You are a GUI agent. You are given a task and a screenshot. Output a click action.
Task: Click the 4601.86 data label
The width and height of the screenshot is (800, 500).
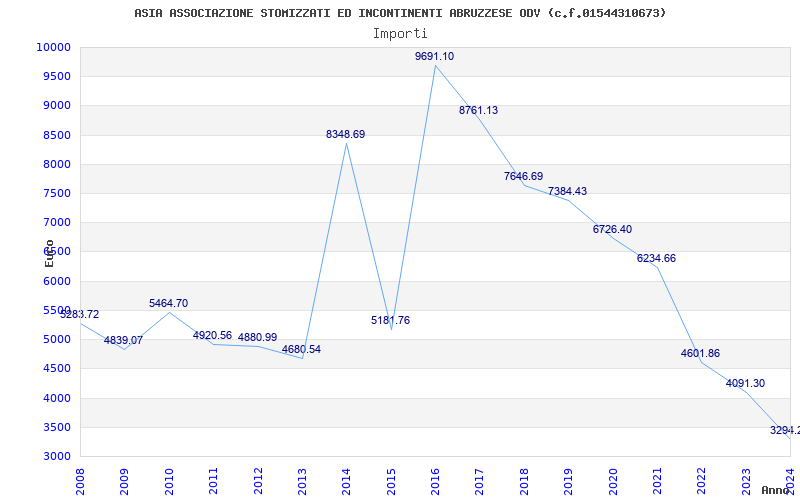tap(700, 354)
